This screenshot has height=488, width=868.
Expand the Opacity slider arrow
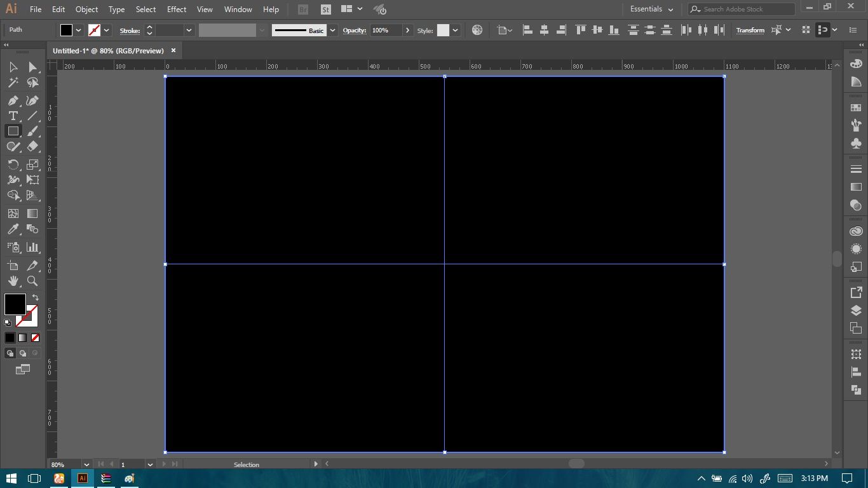point(407,30)
